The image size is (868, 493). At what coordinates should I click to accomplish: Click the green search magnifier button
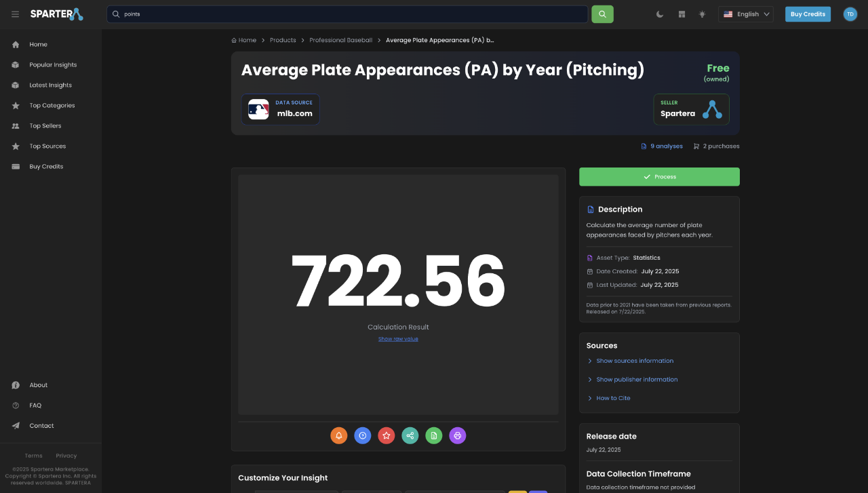[602, 14]
